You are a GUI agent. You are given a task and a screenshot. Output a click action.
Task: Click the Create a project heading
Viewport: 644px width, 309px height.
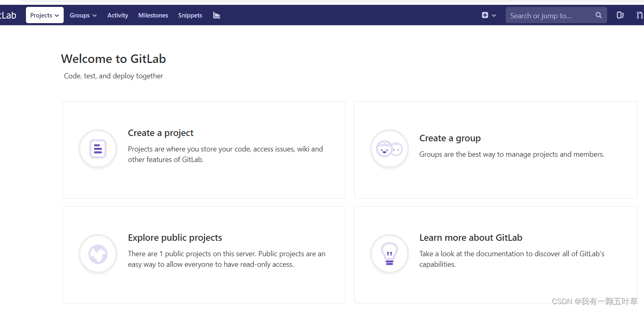161,133
